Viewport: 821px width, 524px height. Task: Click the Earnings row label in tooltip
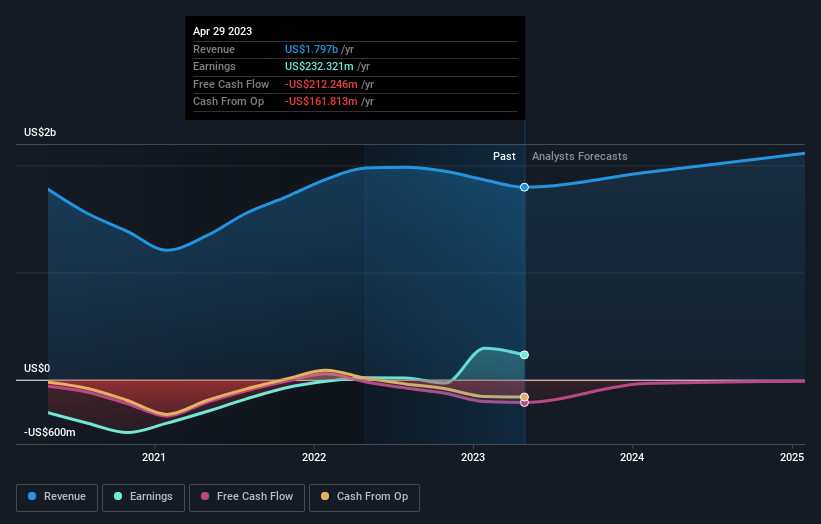(214, 66)
